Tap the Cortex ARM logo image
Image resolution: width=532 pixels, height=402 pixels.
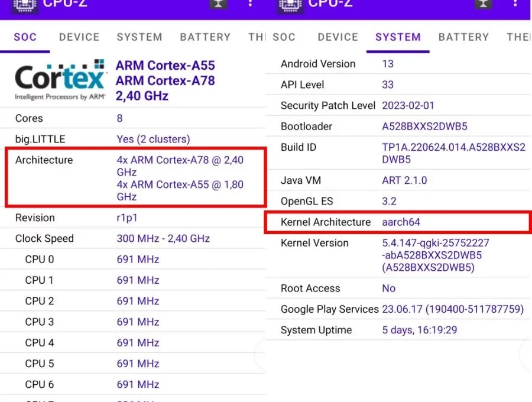pyautogui.click(x=61, y=80)
